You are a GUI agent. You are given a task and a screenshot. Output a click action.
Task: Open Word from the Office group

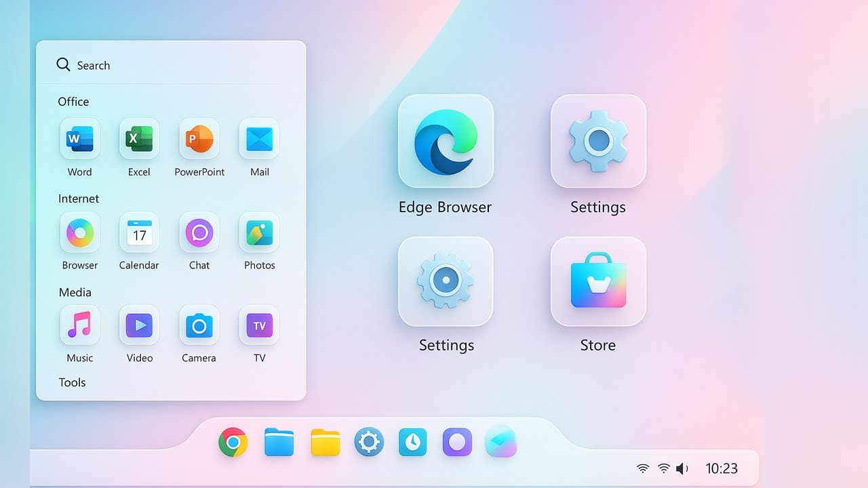coord(80,139)
